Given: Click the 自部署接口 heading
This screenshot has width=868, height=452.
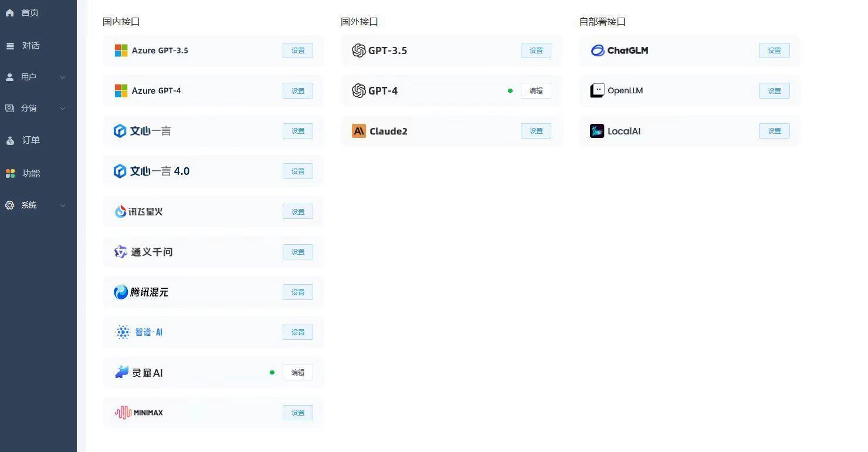Looking at the screenshot, I should pyautogui.click(x=602, y=22).
